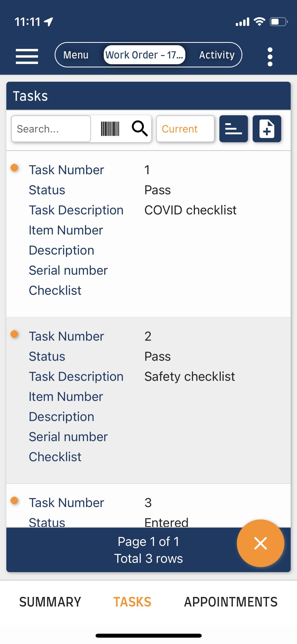This screenshot has height=644, width=297.
Task: Tap the barcode scanner icon
Action: coord(110,129)
